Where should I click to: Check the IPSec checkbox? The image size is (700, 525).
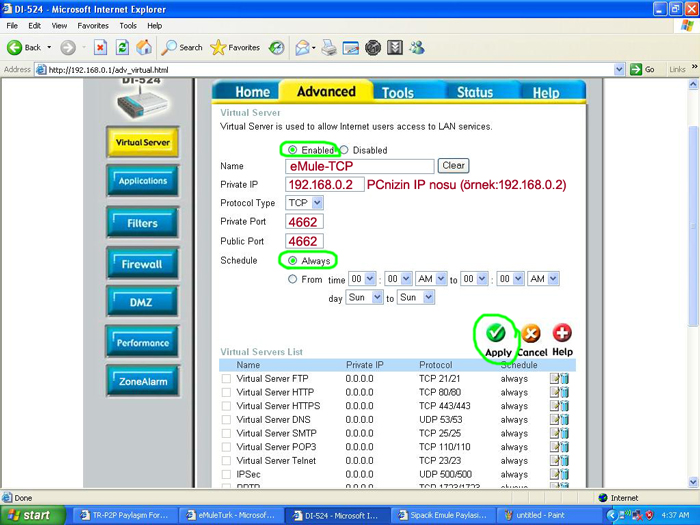coord(226,475)
